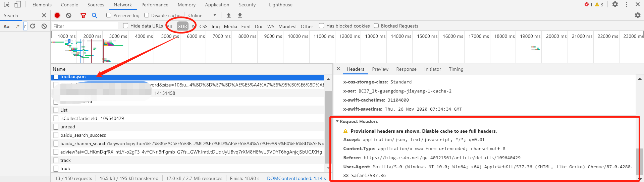This screenshot has height=182, width=644.
Task: Clear the network log
Action: point(69,15)
